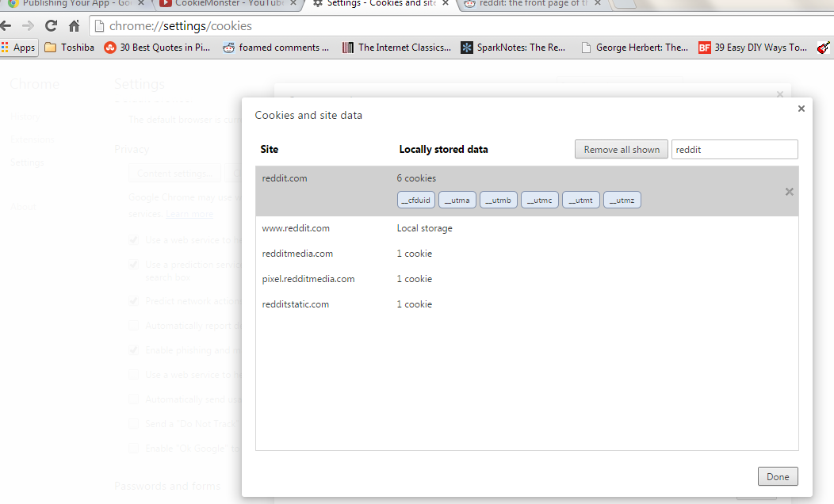834x504 pixels.
Task: Switch to the reddit front page tab
Action: [x=532, y=3]
